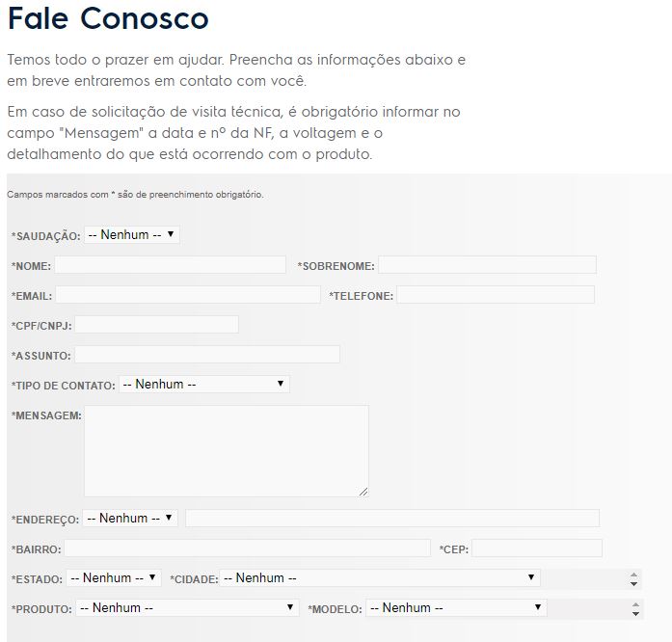Select the CEP input field
Viewport: 672px width, 642px height.
[x=537, y=548]
